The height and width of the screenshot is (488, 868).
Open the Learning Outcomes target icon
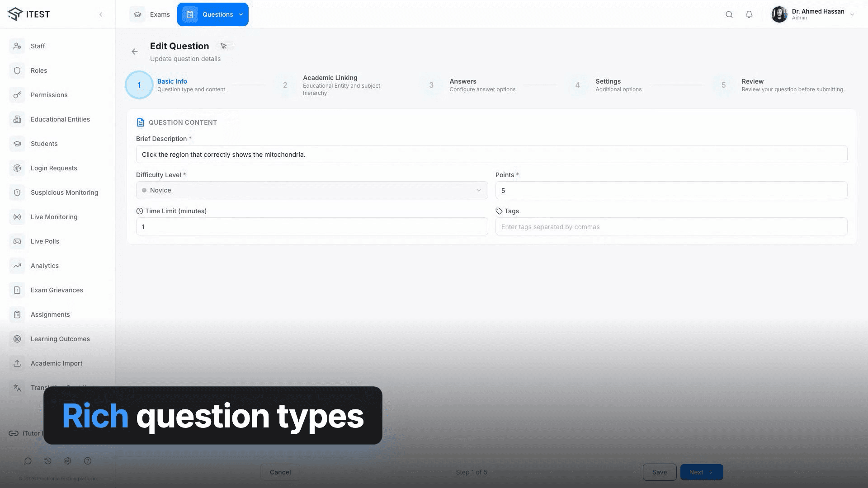(x=17, y=339)
